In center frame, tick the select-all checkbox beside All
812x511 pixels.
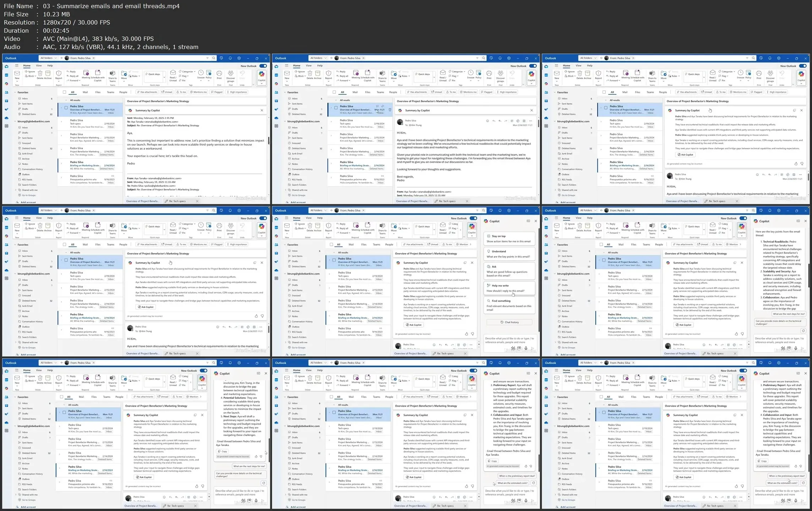[x=331, y=244]
